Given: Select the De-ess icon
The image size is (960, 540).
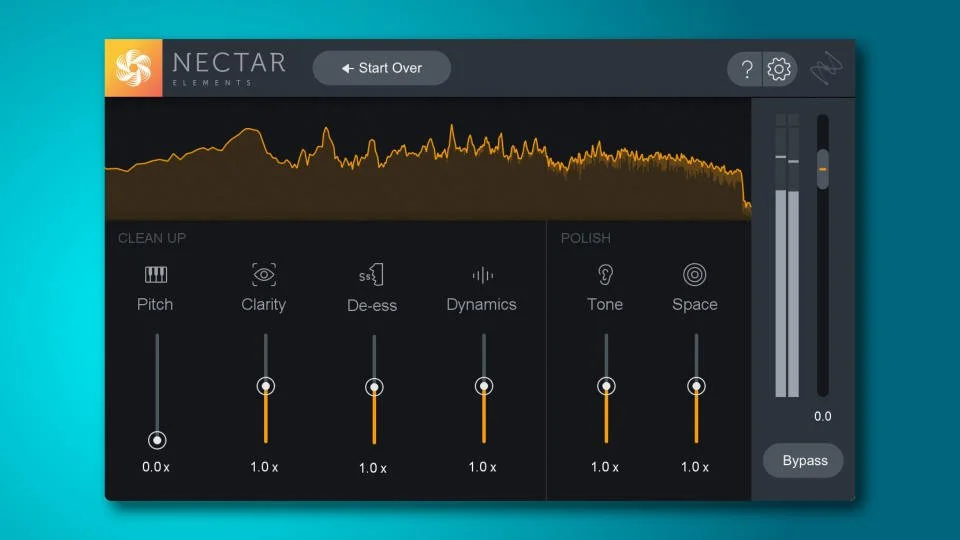Looking at the screenshot, I should (372, 275).
